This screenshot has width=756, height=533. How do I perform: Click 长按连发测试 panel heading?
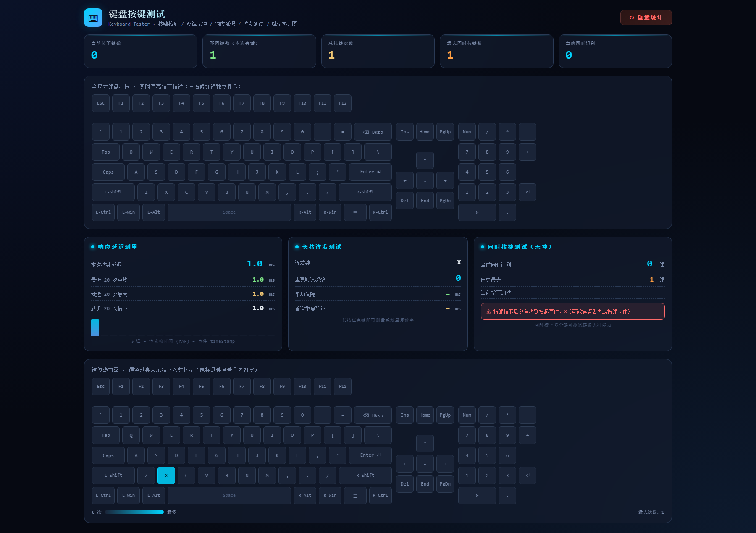(x=322, y=247)
